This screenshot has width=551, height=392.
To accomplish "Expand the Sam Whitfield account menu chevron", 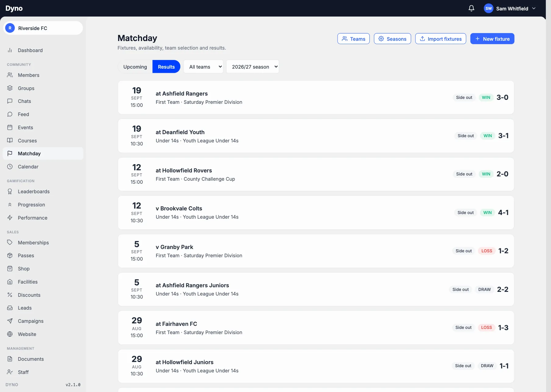I will click(534, 8).
